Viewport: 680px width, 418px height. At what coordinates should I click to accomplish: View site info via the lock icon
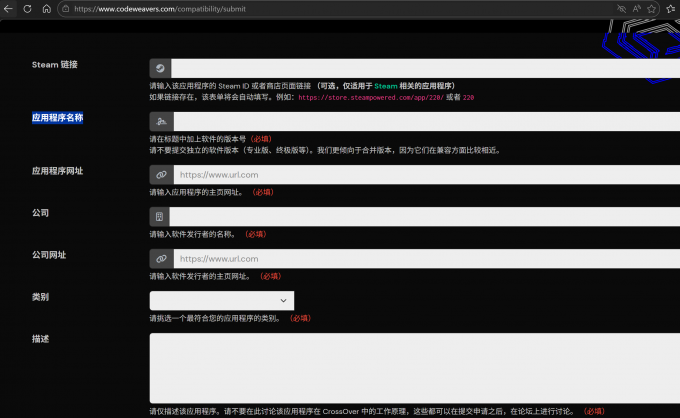(x=66, y=9)
